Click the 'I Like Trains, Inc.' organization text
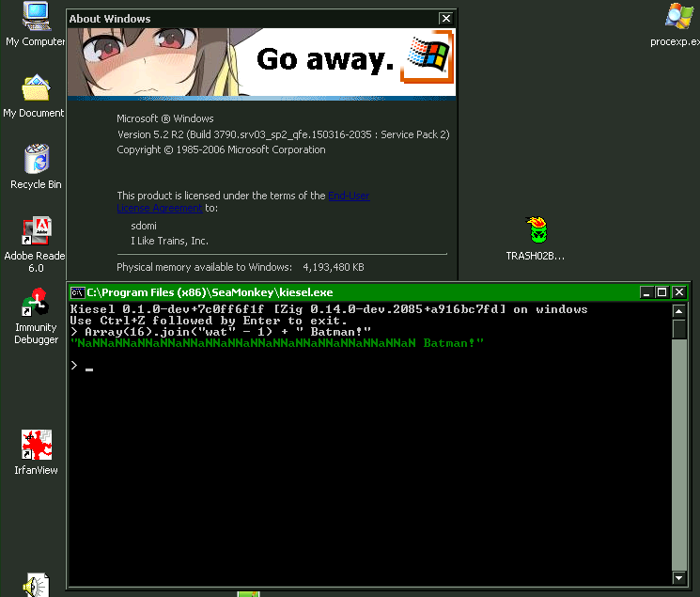Image resolution: width=700 pixels, height=597 pixels. click(170, 241)
